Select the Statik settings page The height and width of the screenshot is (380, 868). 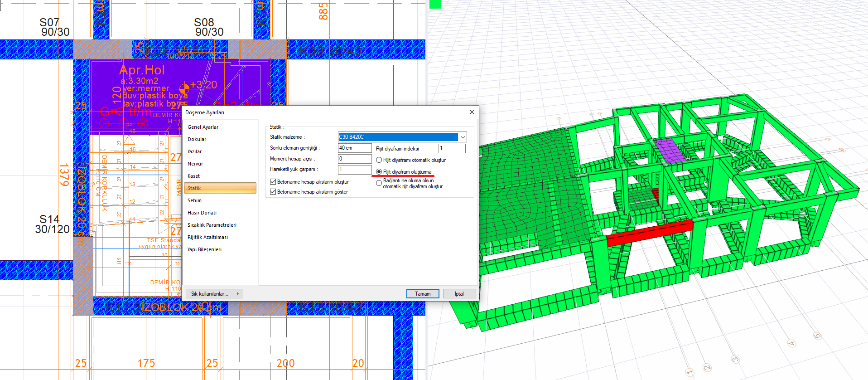[x=220, y=188]
